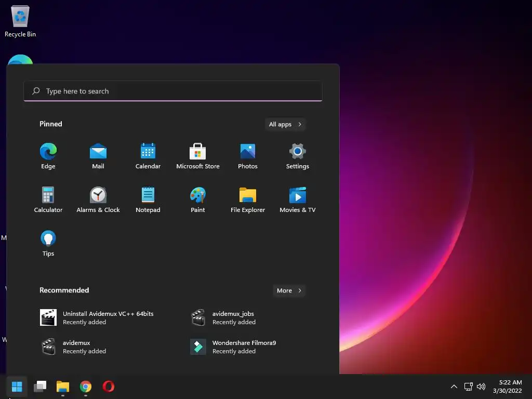Click the Type here to search box
The height and width of the screenshot is (399, 532).
(172, 91)
